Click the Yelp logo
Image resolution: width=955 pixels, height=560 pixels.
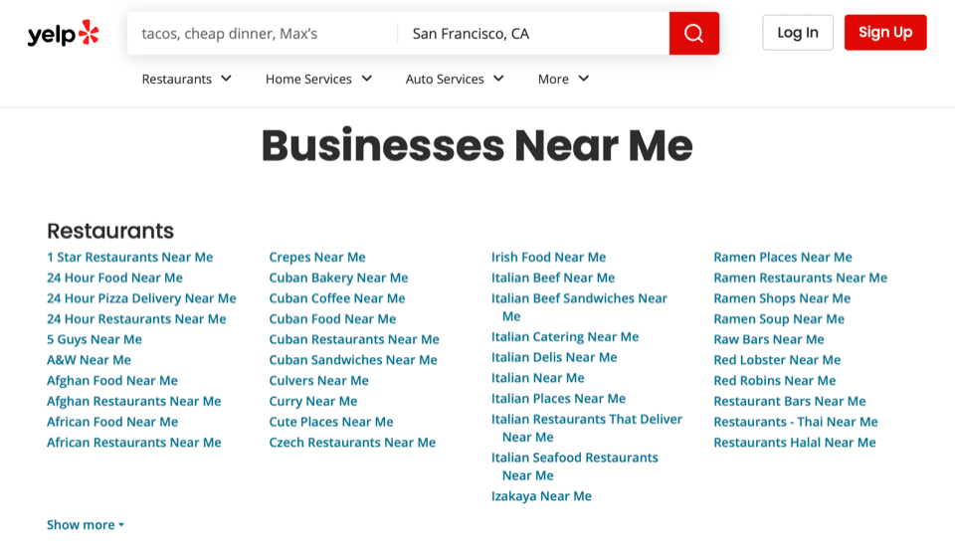tap(64, 34)
